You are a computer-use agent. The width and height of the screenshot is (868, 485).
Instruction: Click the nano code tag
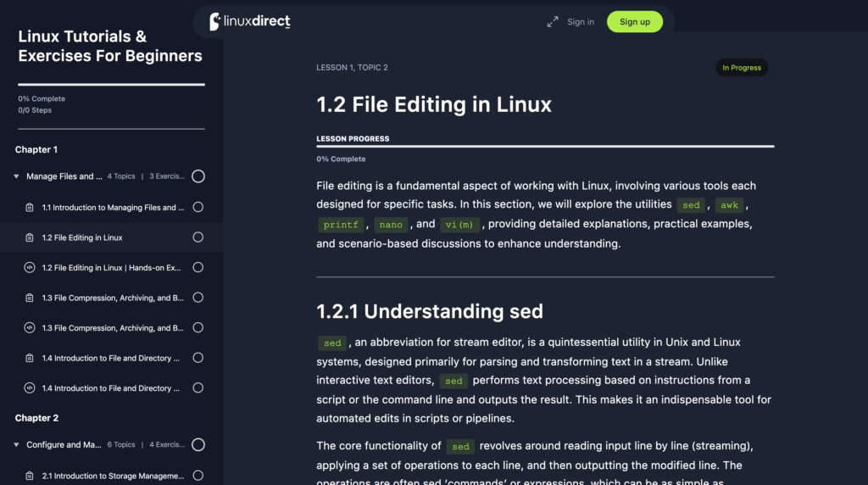coord(391,225)
